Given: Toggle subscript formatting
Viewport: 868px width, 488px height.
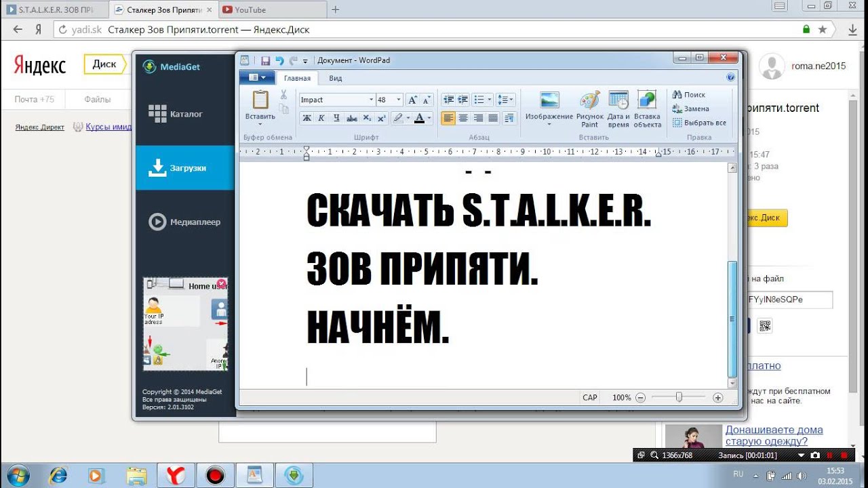Looking at the screenshot, I should pyautogui.click(x=366, y=118).
